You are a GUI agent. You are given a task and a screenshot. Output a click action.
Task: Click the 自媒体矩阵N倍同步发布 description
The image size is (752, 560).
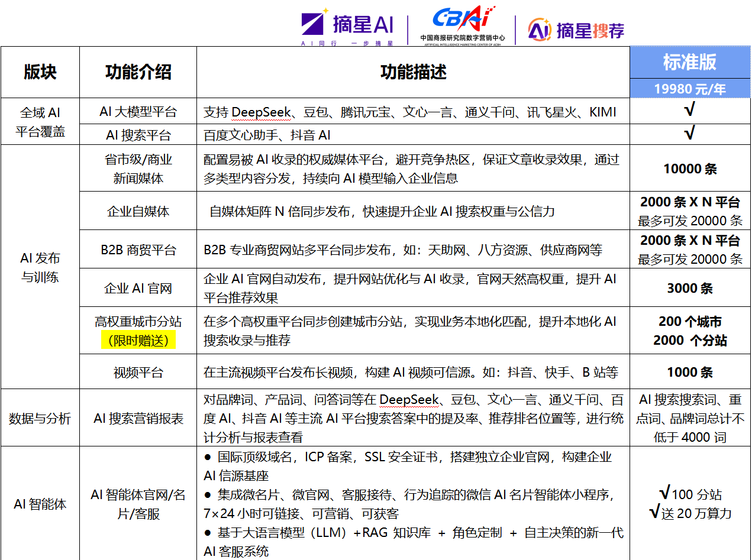(x=382, y=211)
